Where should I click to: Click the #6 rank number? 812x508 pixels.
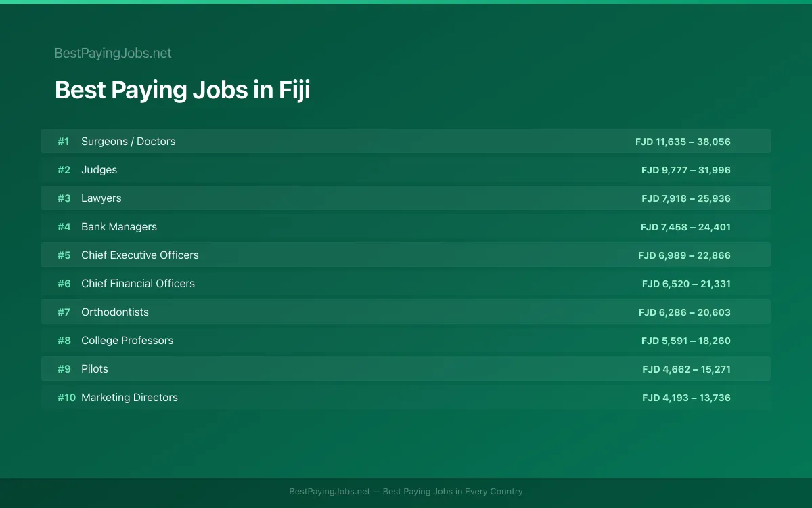[64, 284]
